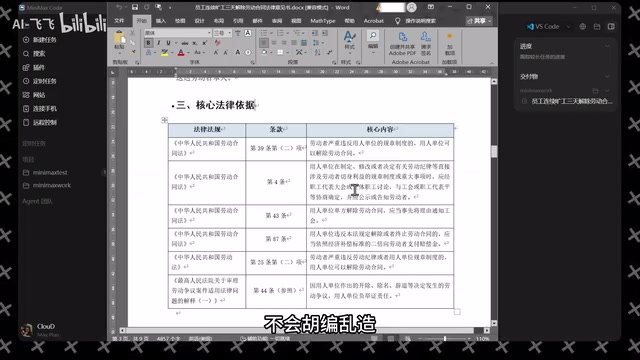The width and height of the screenshot is (640, 360).
Task: Open the Paragraph dialog launcher
Action: click(334, 62)
